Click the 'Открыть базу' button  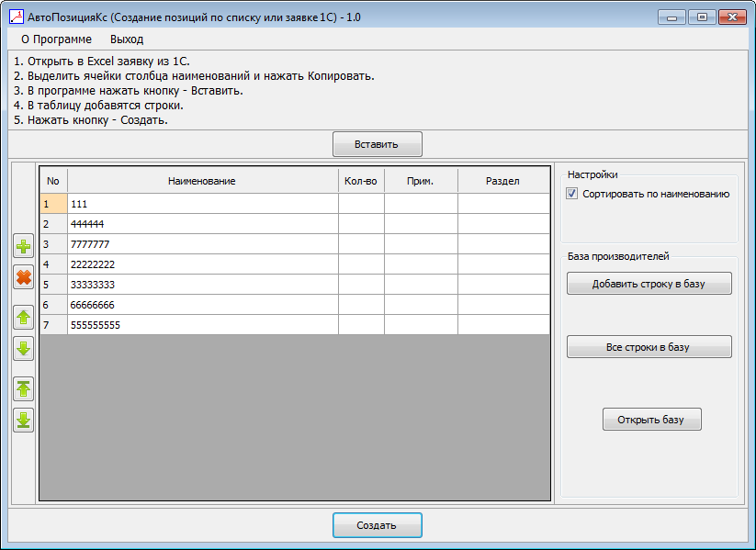point(652,420)
